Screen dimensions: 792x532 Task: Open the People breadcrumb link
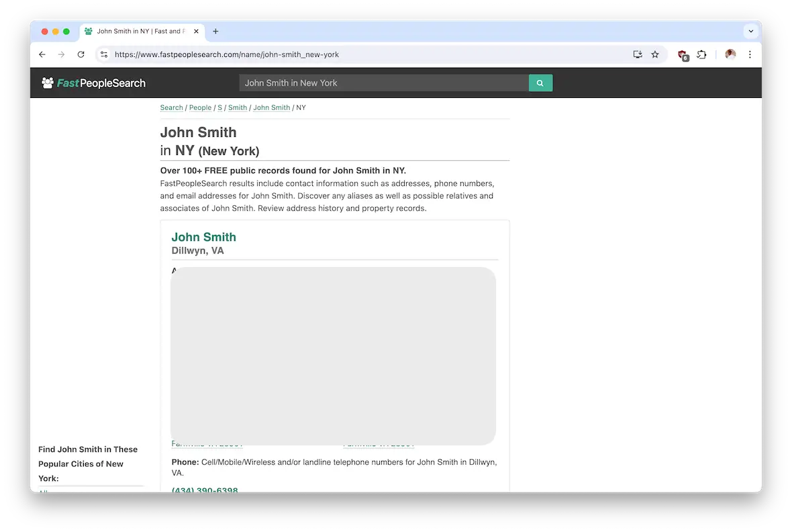click(201, 107)
